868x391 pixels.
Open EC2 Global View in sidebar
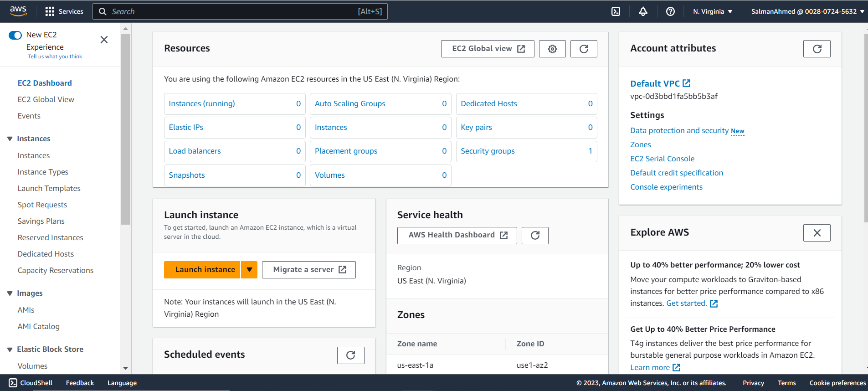tap(46, 99)
